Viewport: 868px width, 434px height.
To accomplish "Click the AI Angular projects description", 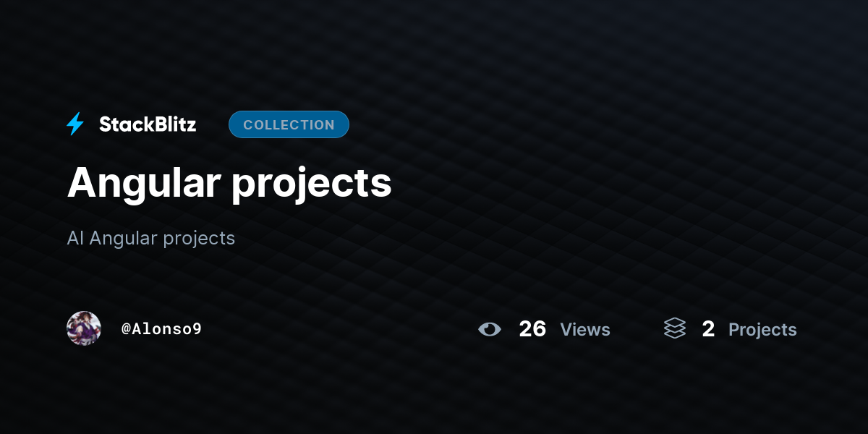I will (x=151, y=238).
